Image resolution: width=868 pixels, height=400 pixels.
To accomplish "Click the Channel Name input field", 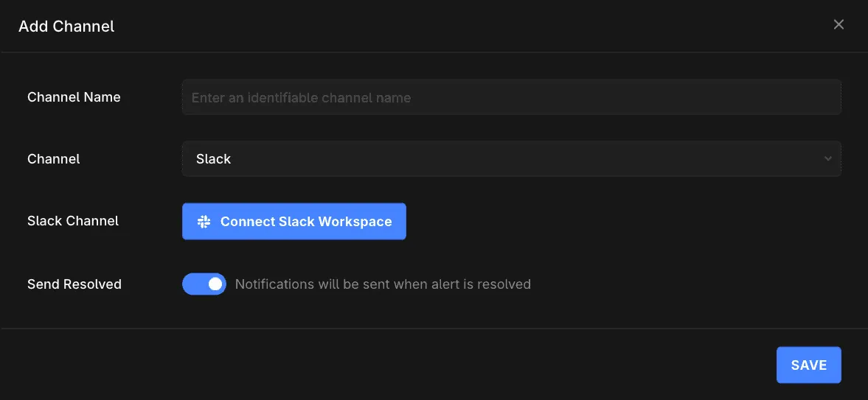I will click(x=512, y=97).
